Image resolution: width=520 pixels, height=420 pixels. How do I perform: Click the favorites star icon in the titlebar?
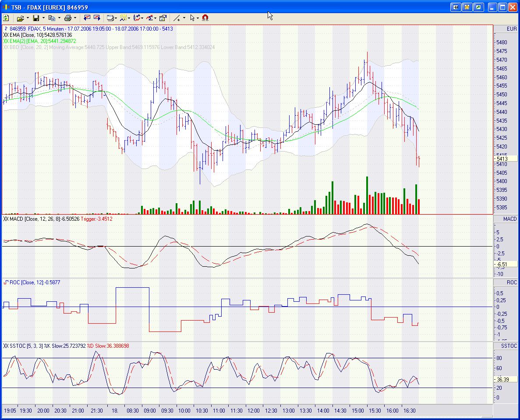(467, 7)
